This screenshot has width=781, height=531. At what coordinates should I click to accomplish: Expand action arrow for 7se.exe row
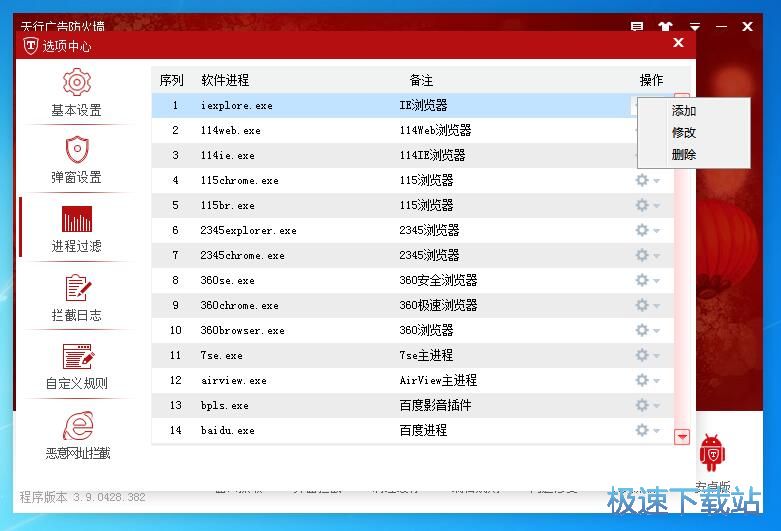656,356
